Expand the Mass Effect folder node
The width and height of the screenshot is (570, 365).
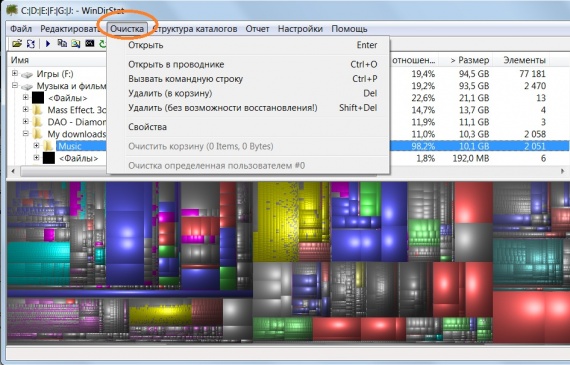click(x=25, y=109)
